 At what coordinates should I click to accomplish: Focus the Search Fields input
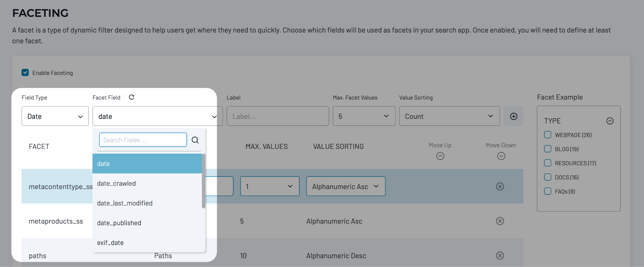pos(143,140)
